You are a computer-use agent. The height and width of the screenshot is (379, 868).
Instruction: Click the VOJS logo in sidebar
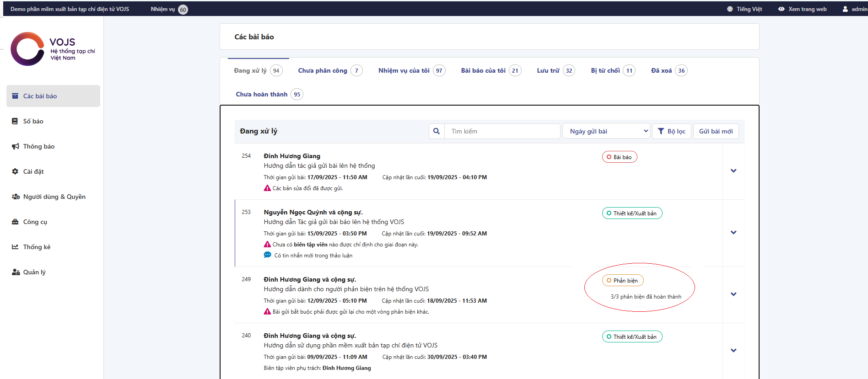click(x=53, y=49)
